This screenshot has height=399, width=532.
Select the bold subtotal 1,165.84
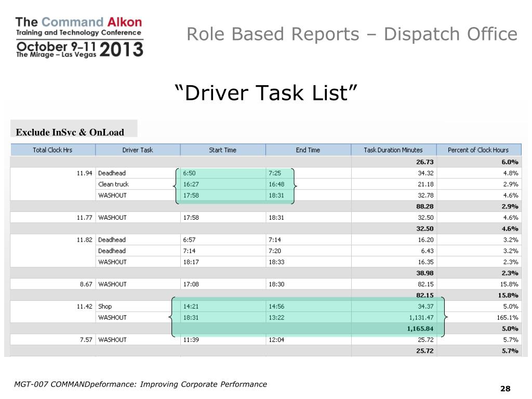[x=420, y=329]
